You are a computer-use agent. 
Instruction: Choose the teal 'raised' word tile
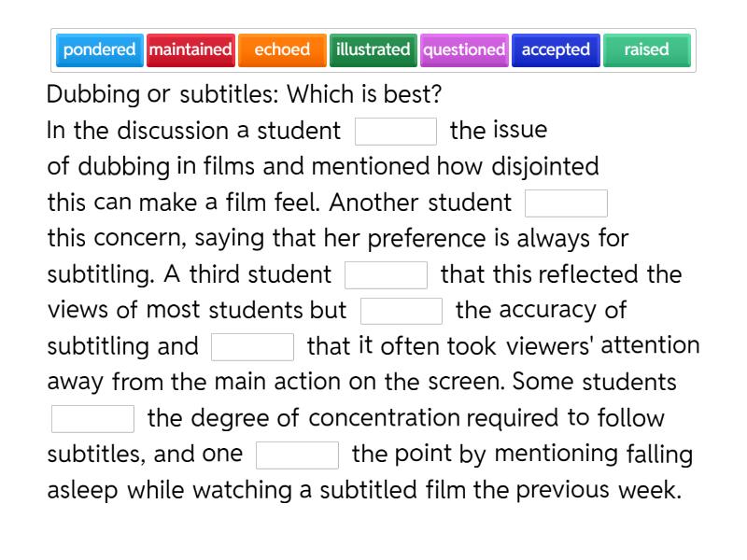(x=646, y=50)
